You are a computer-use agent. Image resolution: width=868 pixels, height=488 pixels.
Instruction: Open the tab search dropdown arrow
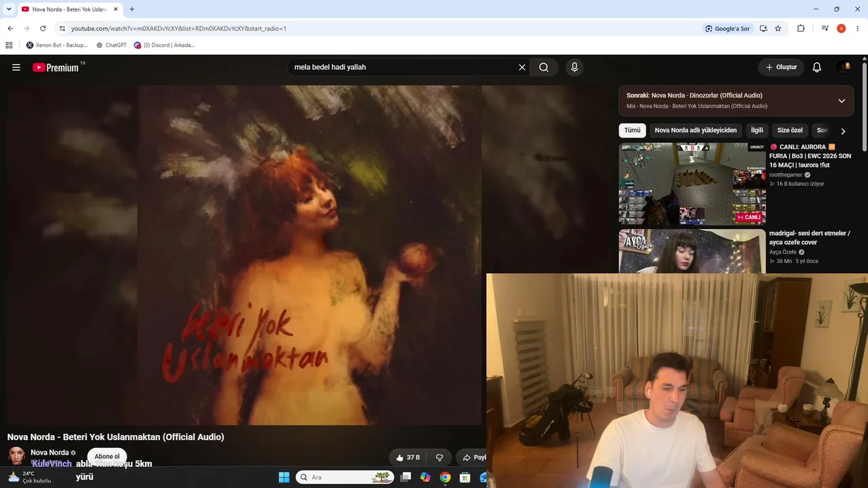pyautogui.click(x=9, y=9)
